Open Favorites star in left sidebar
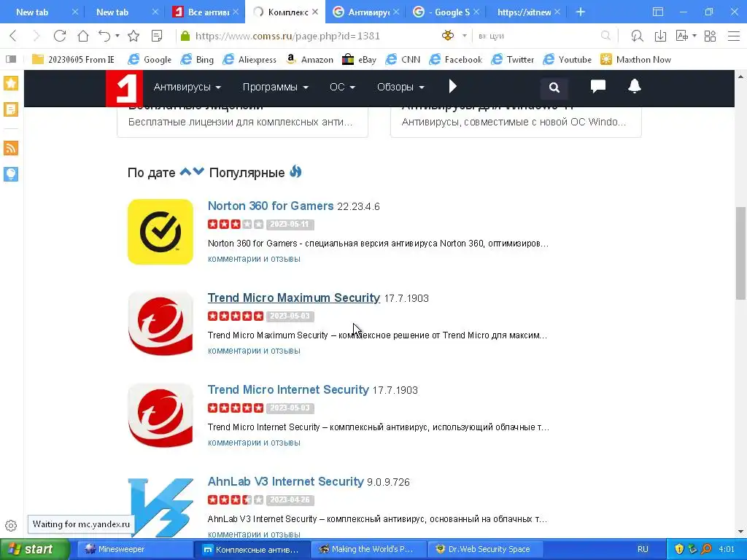Screen dimensions: 747x560 click(11, 83)
